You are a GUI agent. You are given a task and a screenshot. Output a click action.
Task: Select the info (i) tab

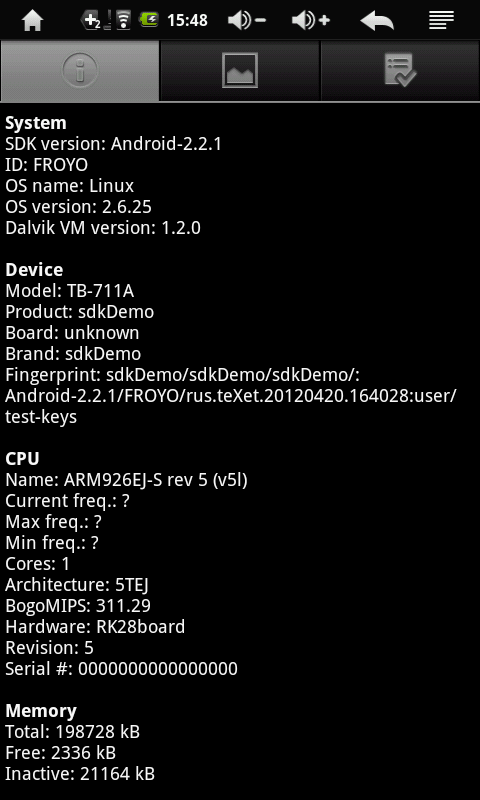80,70
